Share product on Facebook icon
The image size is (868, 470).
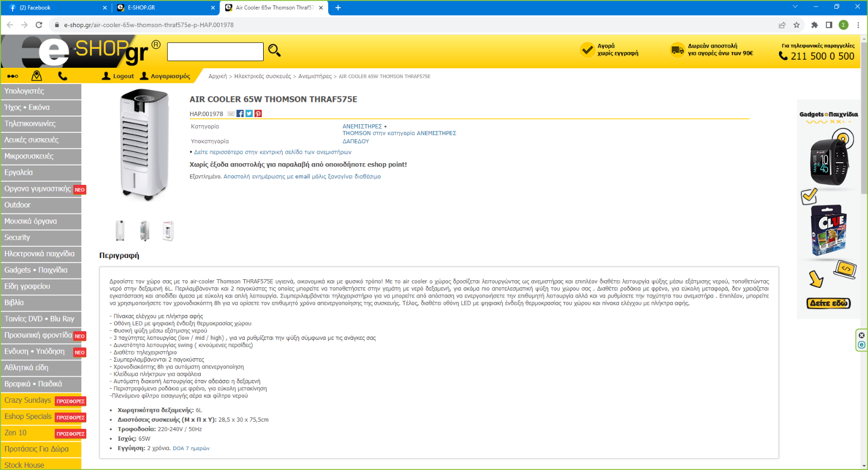(x=240, y=114)
